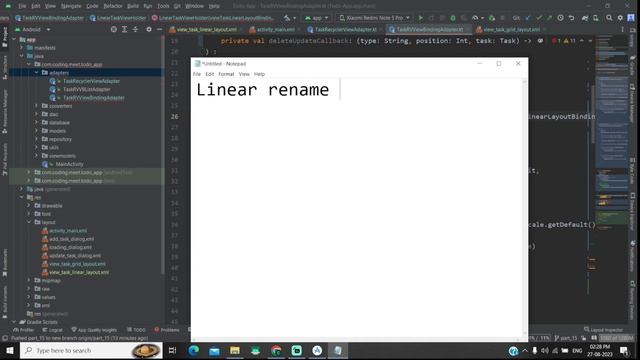
Task: Click the Run app green play icon
Action: [x=420, y=18]
